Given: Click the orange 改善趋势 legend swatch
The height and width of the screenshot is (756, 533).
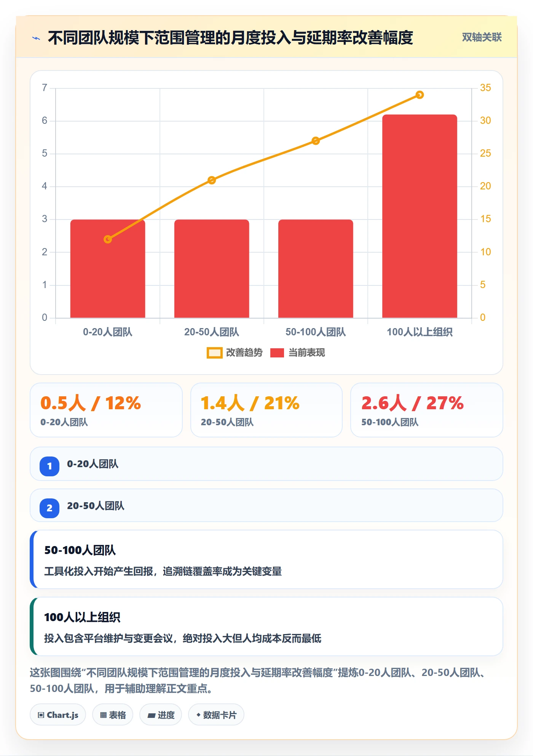Looking at the screenshot, I should (214, 353).
